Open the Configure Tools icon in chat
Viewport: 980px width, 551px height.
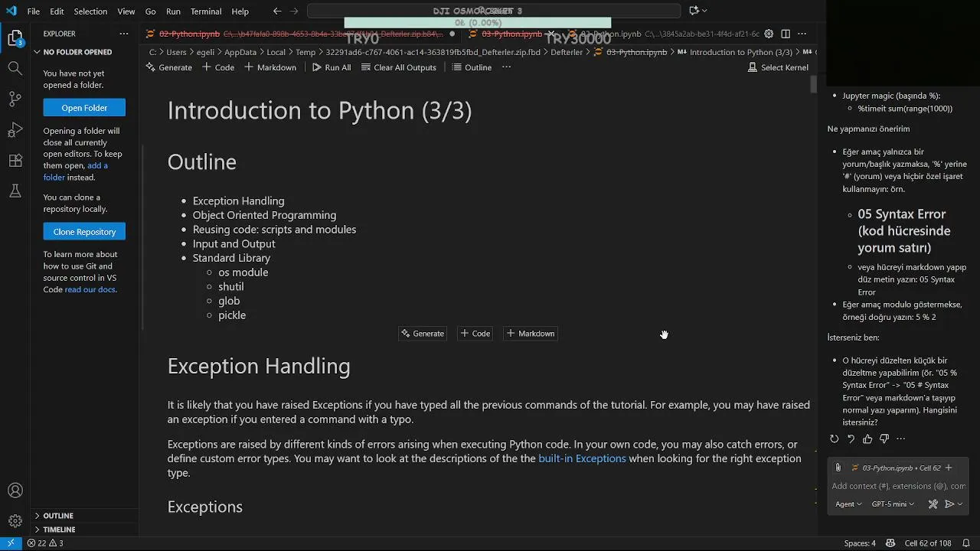click(933, 504)
